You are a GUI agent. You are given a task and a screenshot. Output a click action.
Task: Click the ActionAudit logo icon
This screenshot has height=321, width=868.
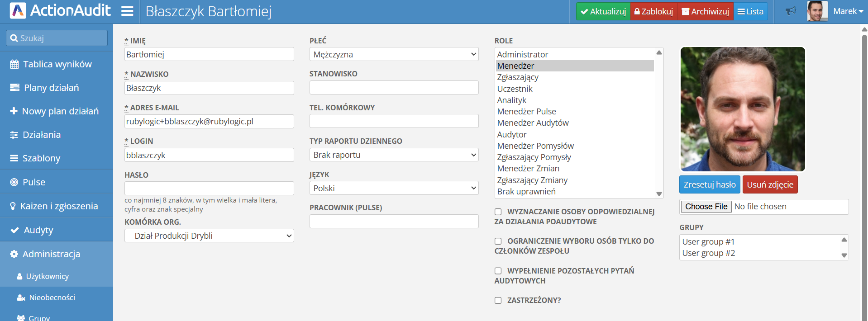18,11
